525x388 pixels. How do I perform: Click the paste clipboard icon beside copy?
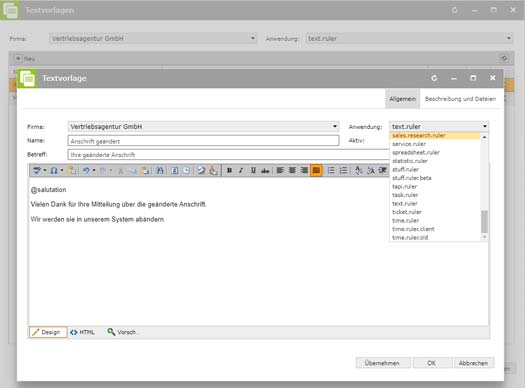pyautogui.click(x=145, y=170)
